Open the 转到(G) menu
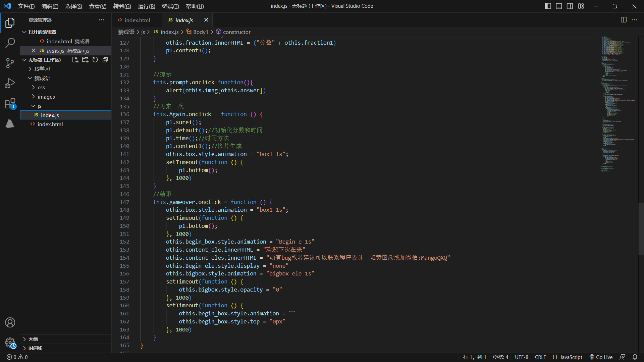Image resolution: width=644 pixels, height=362 pixels. click(122, 6)
